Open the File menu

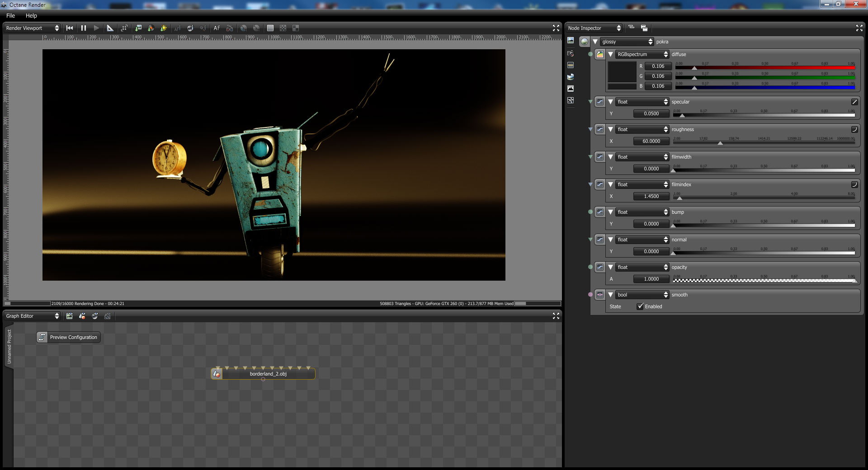click(x=11, y=15)
